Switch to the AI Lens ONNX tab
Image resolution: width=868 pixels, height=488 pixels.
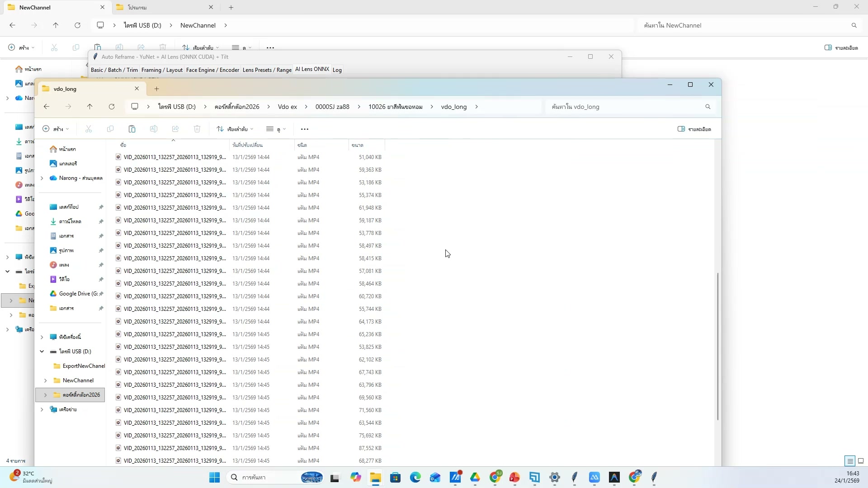(x=312, y=69)
